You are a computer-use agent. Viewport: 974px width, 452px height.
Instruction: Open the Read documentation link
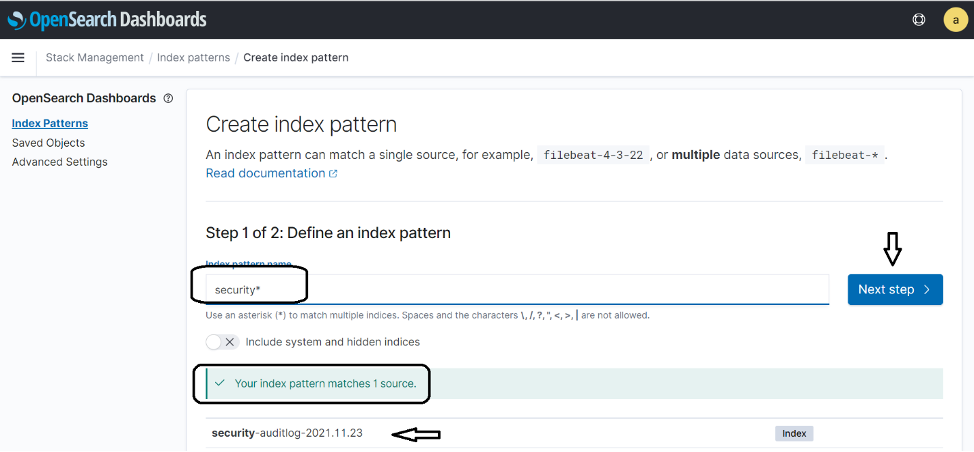click(x=265, y=173)
